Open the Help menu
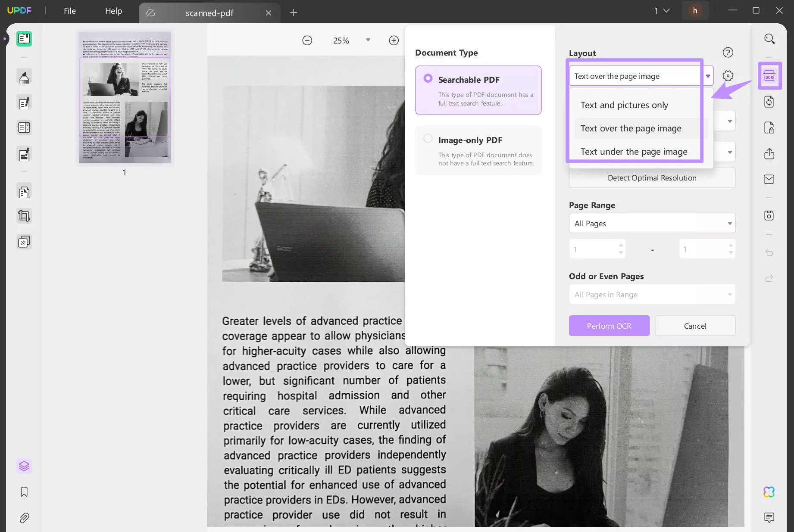 coord(113,11)
